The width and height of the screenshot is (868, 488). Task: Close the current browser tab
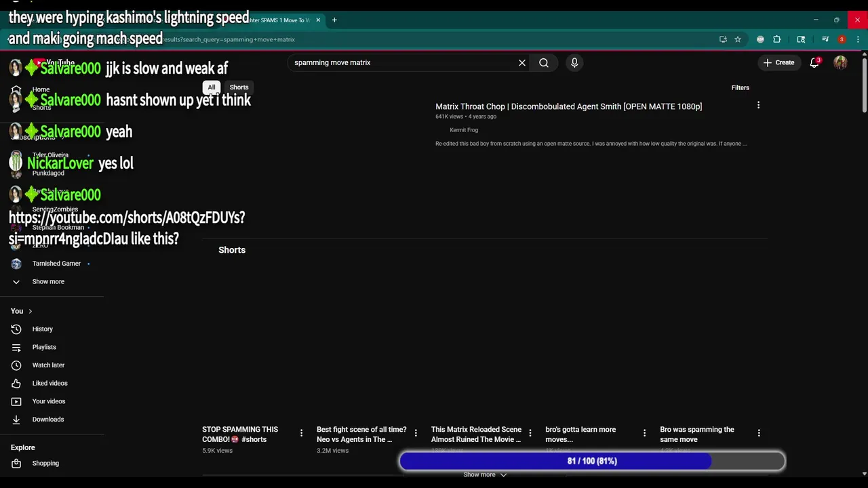point(318,20)
